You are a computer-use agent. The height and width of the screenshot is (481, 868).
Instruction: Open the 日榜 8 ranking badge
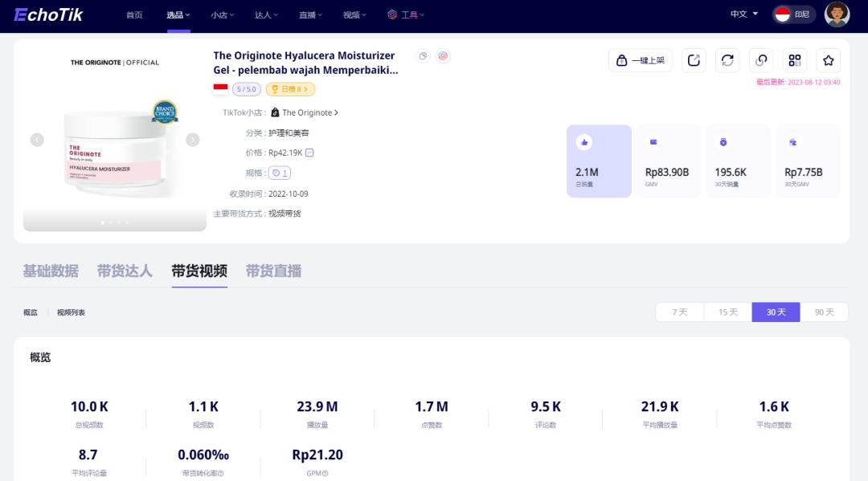[x=290, y=89]
